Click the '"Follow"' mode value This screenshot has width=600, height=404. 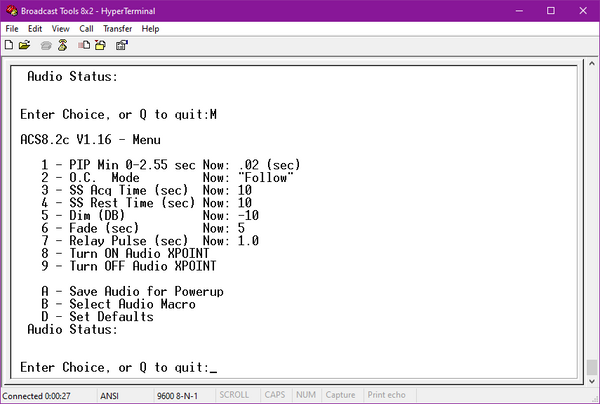coord(266,178)
